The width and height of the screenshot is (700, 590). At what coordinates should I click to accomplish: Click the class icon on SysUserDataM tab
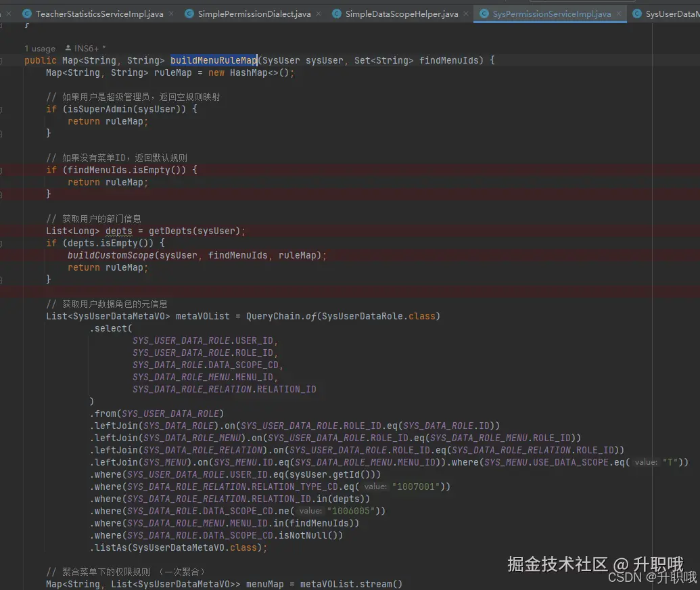[637, 14]
